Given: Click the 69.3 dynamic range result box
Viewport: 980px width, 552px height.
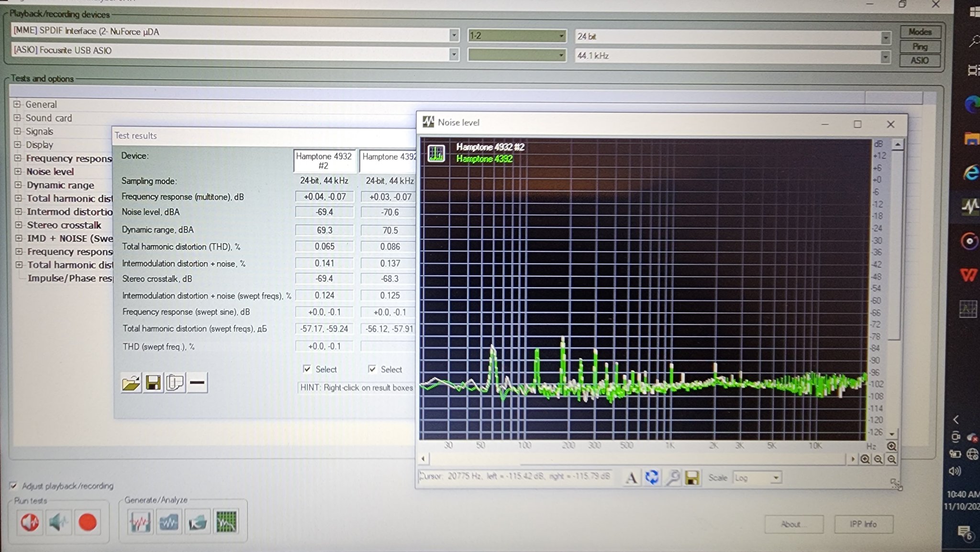Looking at the screenshot, I should tap(324, 230).
